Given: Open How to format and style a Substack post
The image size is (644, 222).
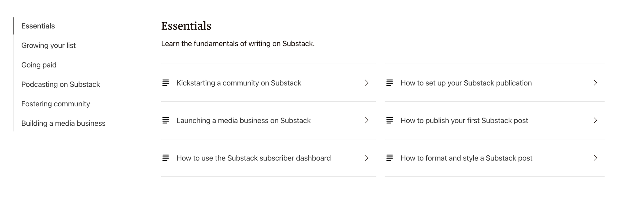Looking at the screenshot, I should click(x=495, y=158).
